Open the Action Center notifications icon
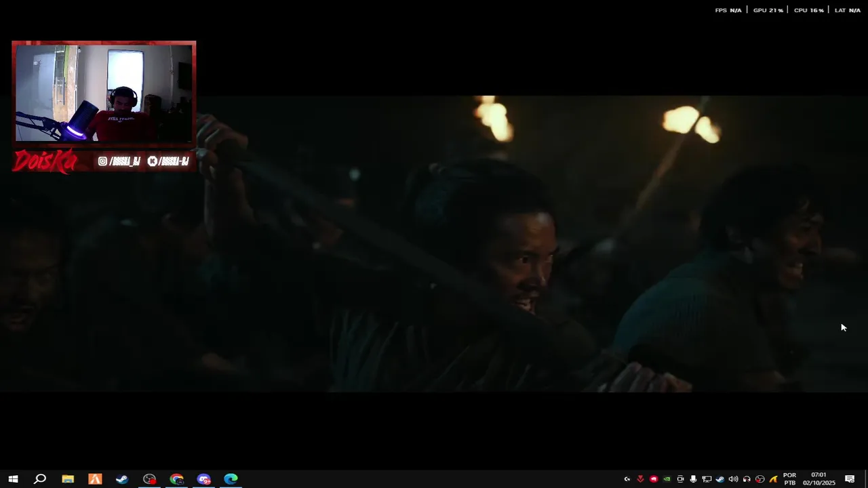 coord(850,479)
